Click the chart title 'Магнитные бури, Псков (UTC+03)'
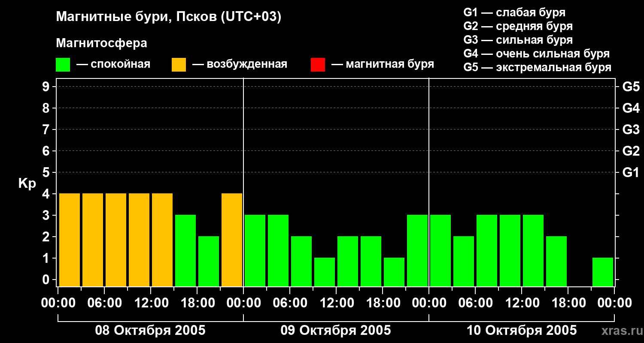This screenshot has height=343, width=644. 169,17
